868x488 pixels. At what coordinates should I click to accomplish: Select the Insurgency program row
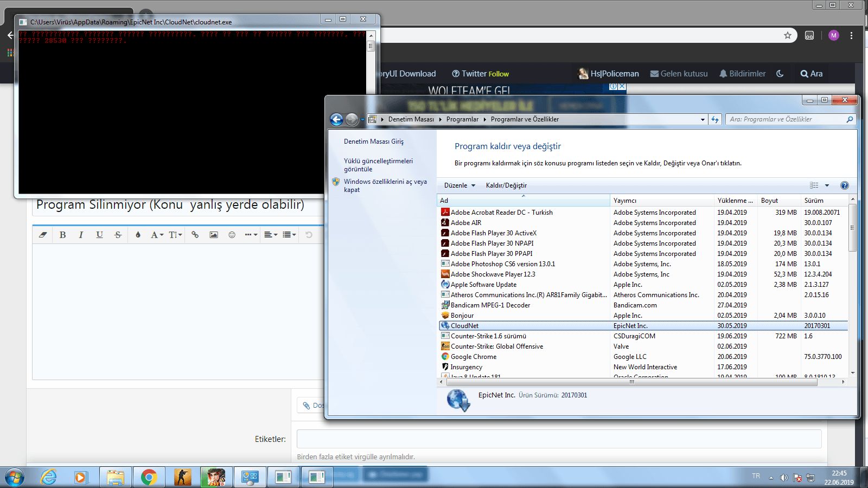(x=643, y=367)
